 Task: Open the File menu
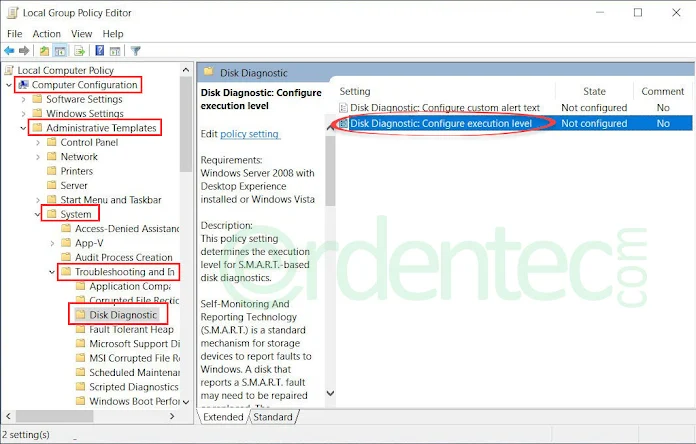tap(14, 34)
